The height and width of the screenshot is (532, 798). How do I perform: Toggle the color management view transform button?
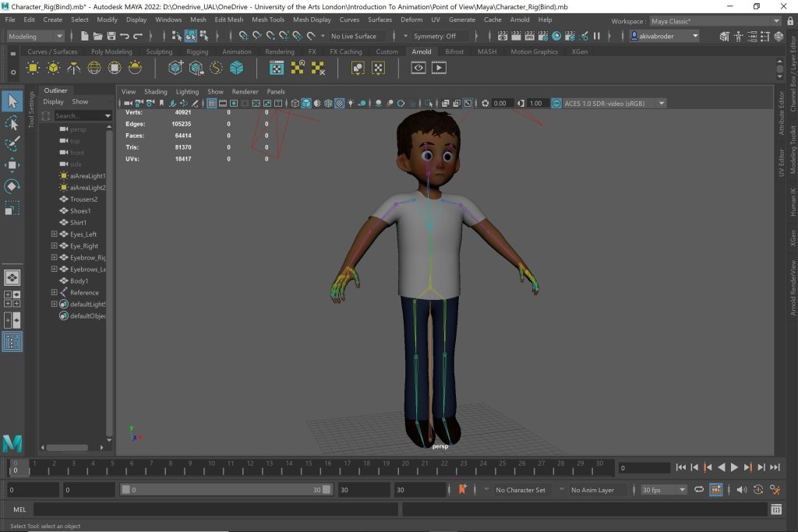(556, 103)
